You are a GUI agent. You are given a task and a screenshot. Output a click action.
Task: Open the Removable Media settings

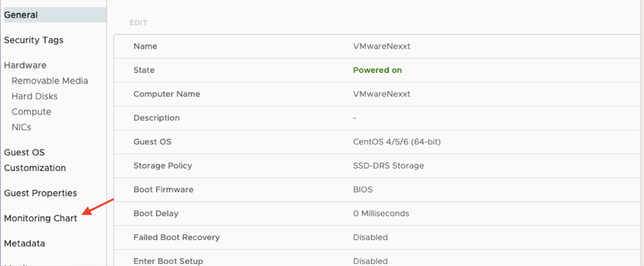[x=50, y=81]
